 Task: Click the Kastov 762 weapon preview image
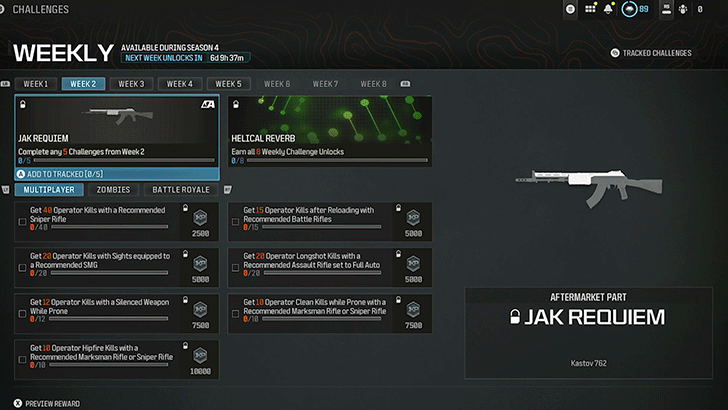coord(589,187)
